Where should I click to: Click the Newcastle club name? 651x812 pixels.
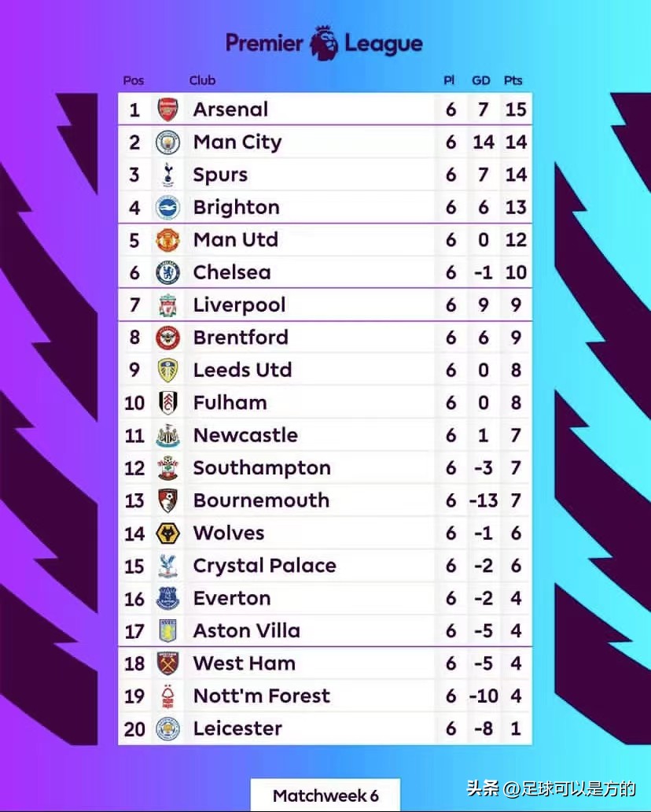click(245, 435)
